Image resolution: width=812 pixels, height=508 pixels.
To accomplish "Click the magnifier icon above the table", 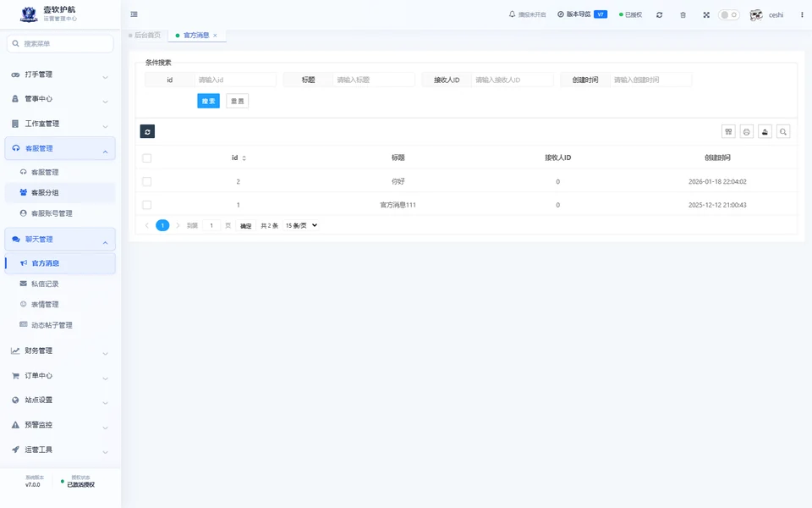I will (783, 132).
